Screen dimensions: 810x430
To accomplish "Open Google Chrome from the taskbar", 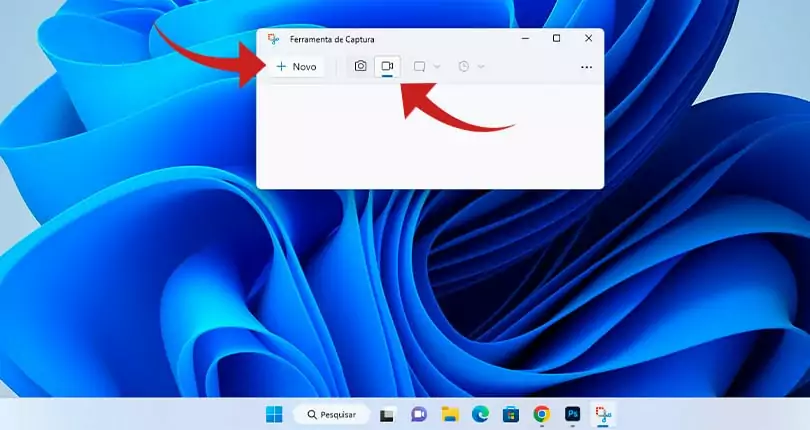I will (541, 414).
